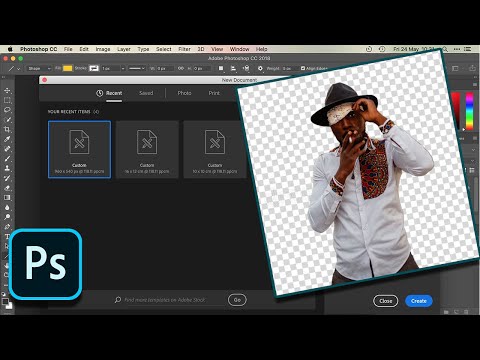Switch to the Saved tab
Image resolution: width=480 pixels, height=360 pixels.
146,93
